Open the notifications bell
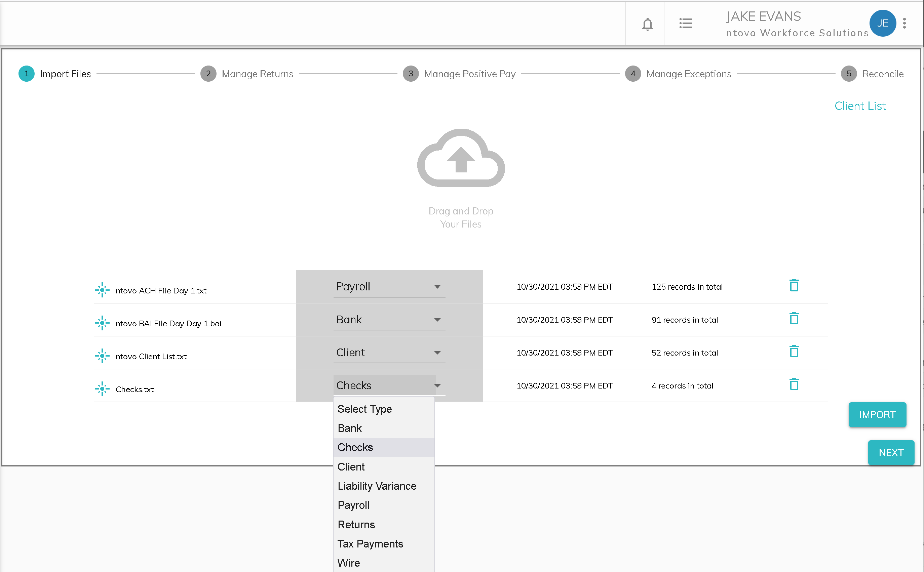The image size is (924, 572). click(647, 24)
